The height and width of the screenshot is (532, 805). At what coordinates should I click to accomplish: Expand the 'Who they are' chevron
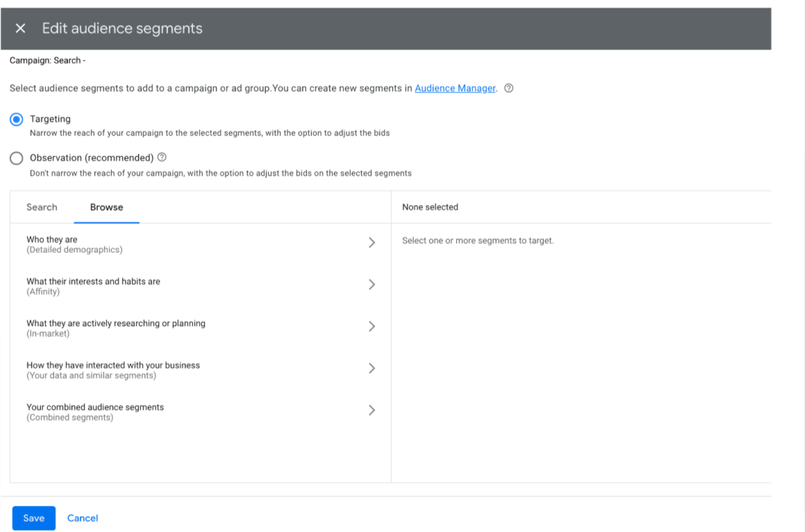(x=372, y=242)
